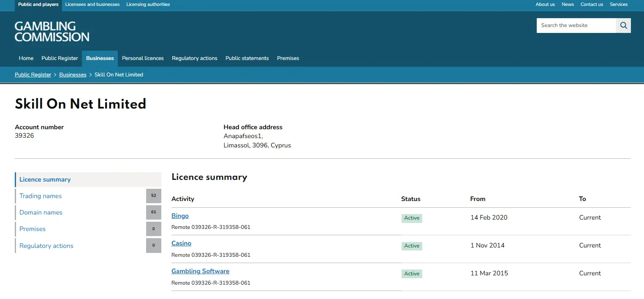Click Skill On Net Limited breadcrumb text
Screen dimensions: 644x299
point(119,75)
